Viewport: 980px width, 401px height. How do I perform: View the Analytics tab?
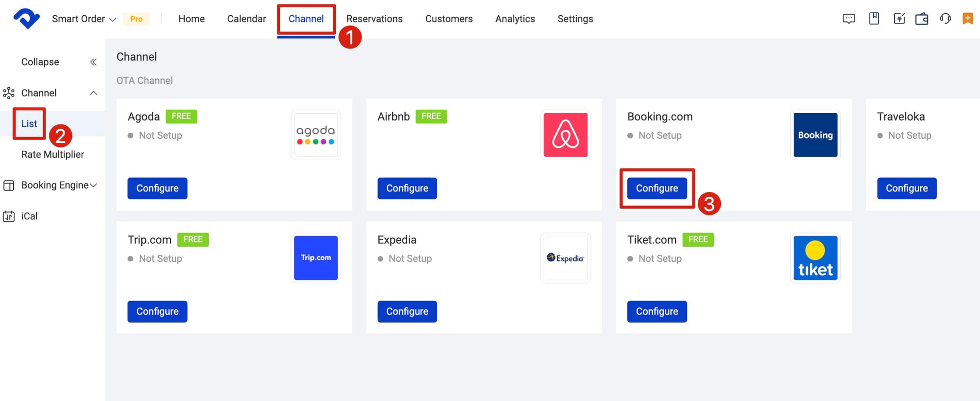click(x=515, y=19)
